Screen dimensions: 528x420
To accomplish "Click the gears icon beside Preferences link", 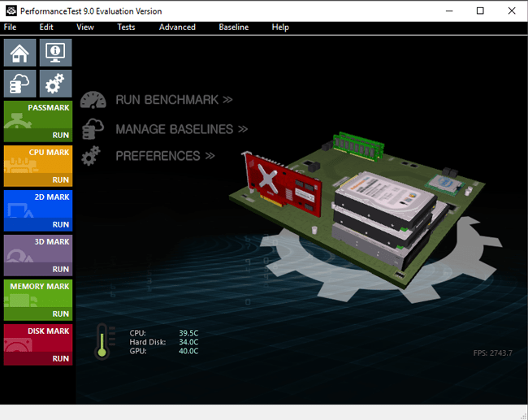I will coord(92,156).
